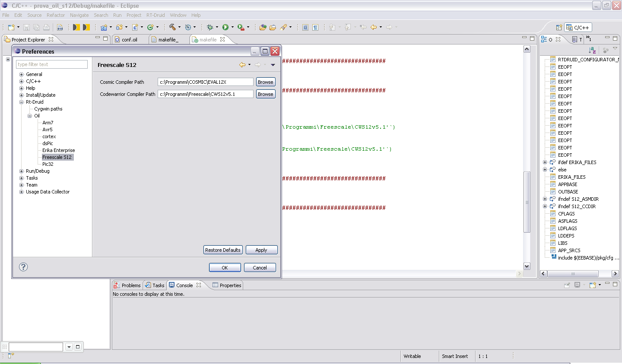Click the New C++ class icon
The width and height of the screenshot is (622, 364).
click(150, 27)
